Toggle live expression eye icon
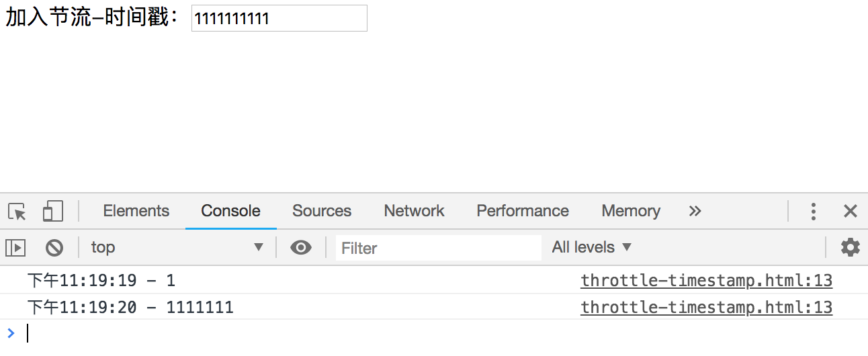868x356 pixels. click(301, 248)
